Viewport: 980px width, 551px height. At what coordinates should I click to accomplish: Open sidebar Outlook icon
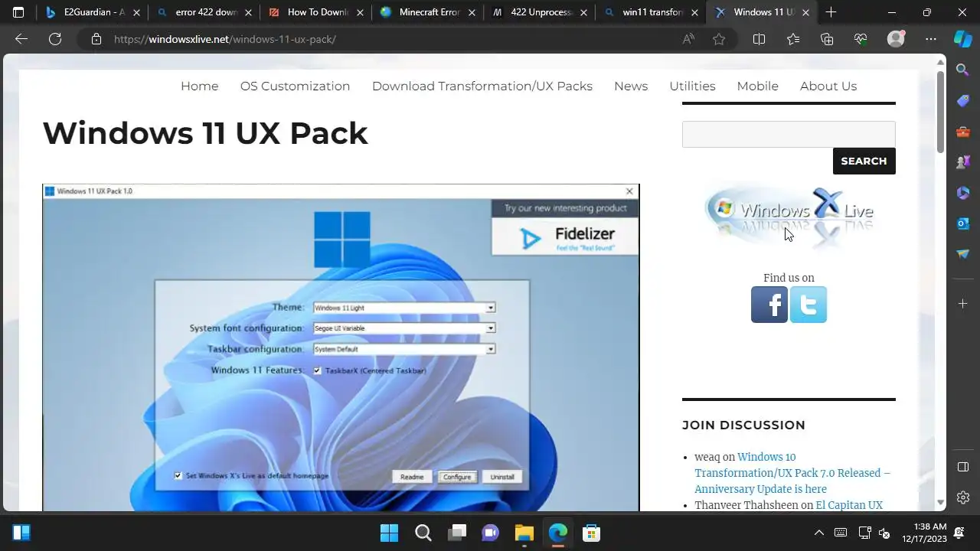click(x=963, y=223)
